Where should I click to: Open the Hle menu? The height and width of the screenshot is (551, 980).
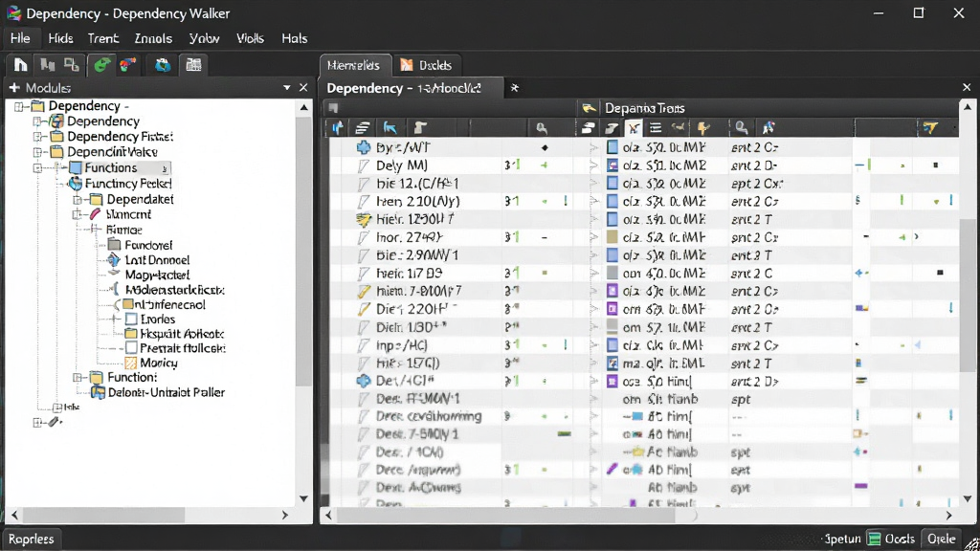(x=20, y=38)
